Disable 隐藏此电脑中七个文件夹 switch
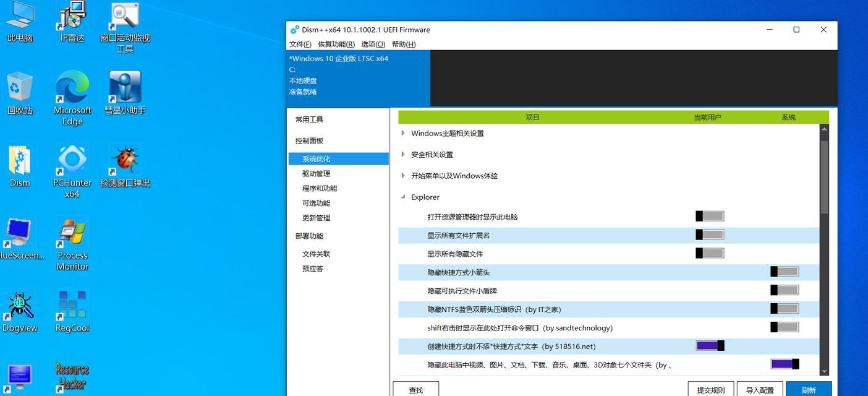Viewport: 868px width, 396px height. coord(785,364)
